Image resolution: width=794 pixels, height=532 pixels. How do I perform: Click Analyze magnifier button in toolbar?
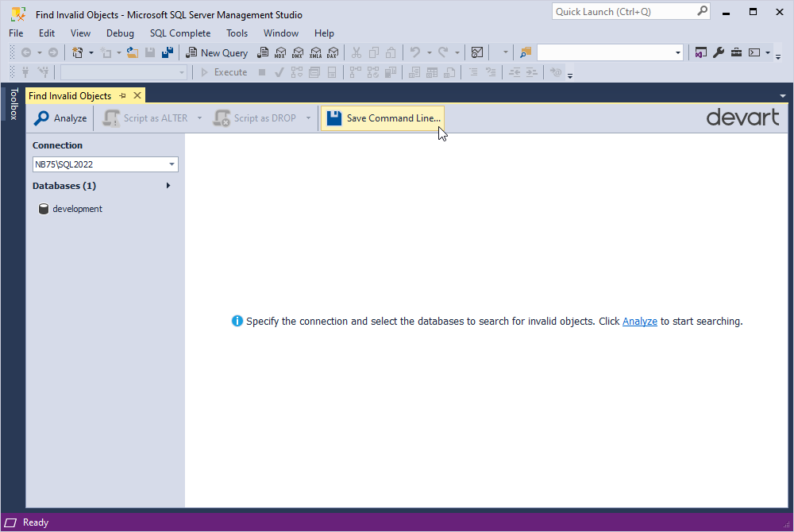coord(60,118)
